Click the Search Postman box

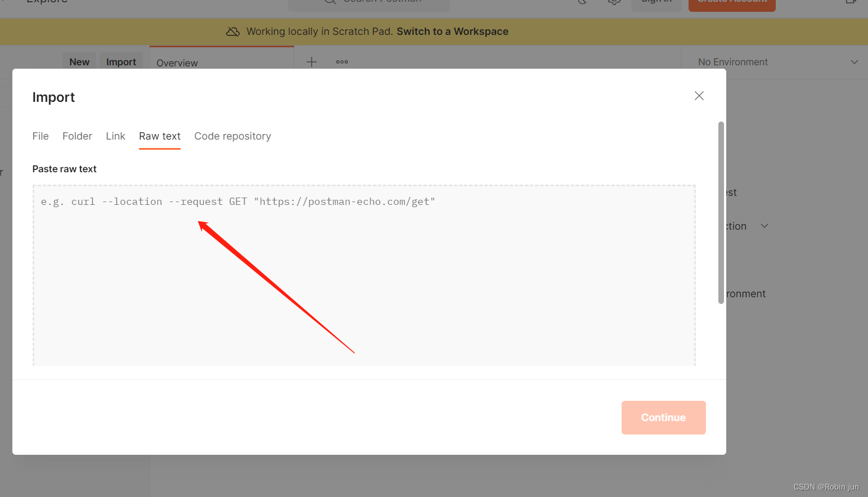(369, 5)
